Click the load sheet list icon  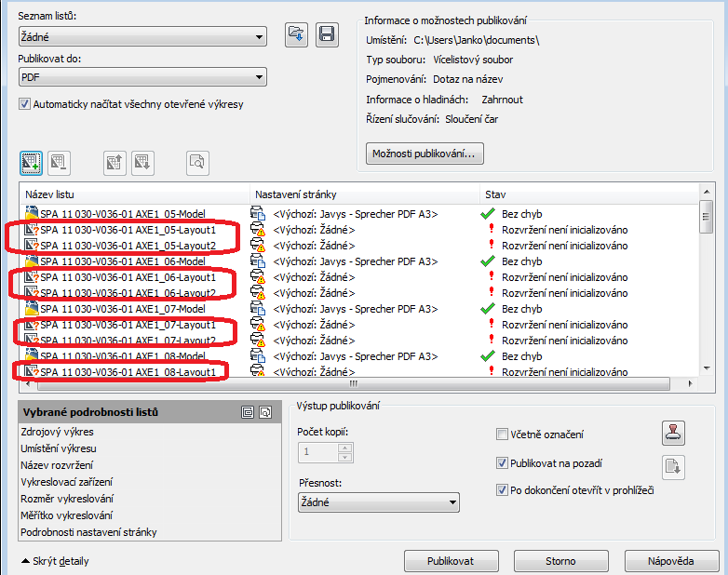[x=296, y=34]
